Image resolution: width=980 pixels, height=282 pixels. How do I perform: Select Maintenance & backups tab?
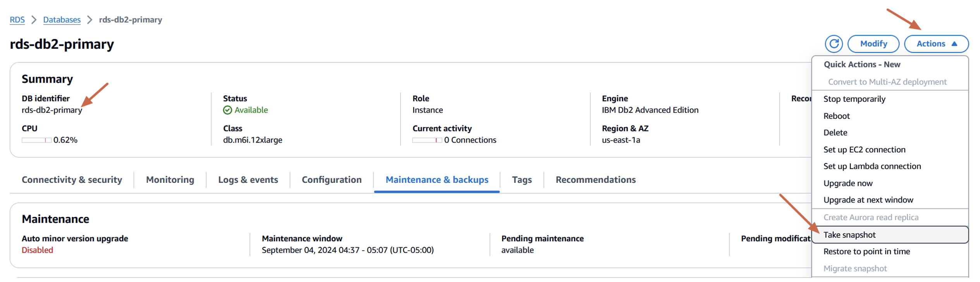click(437, 180)
